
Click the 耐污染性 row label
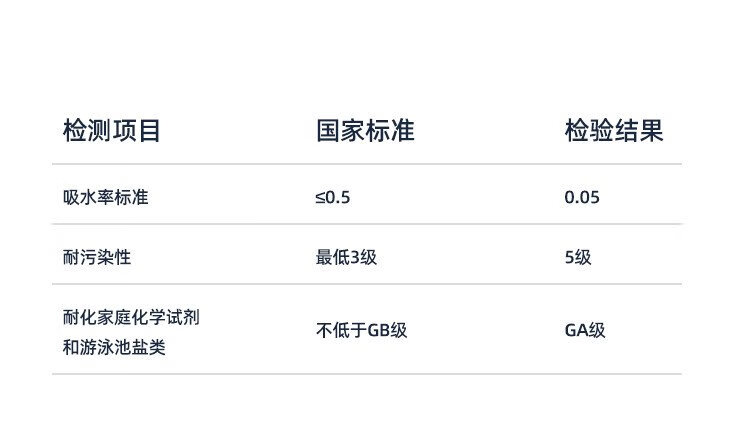click(x=96, y=257)
